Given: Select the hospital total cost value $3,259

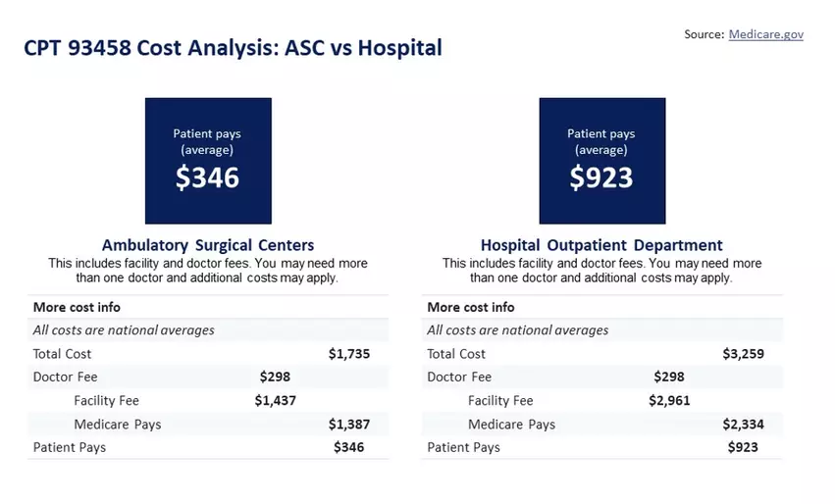Looking at the screenshot, I should point(743,354).
